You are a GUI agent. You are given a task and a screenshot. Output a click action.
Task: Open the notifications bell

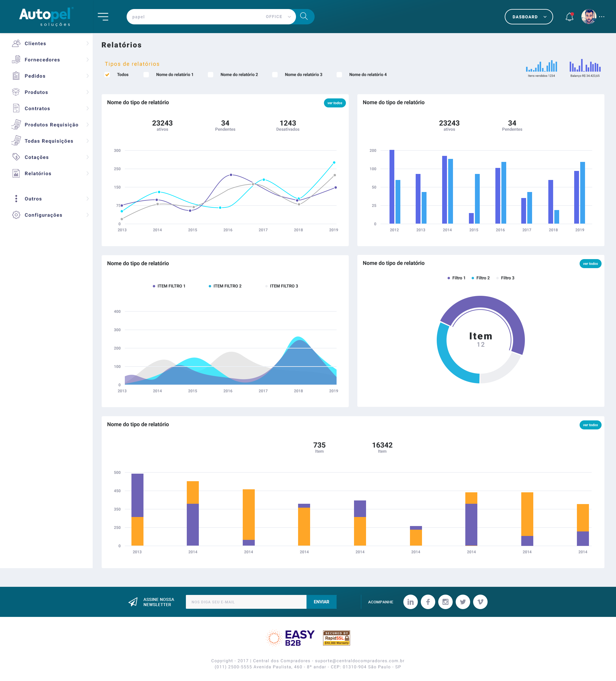tap(569, 17)
